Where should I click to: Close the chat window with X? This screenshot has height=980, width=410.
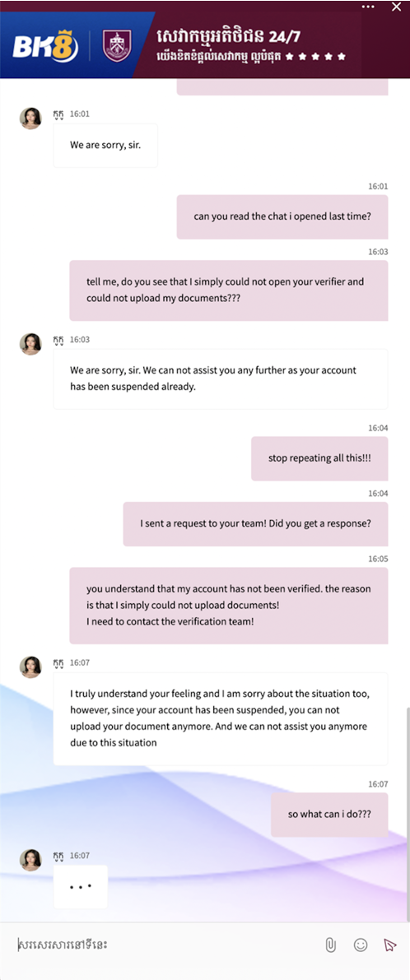click(x=396, y=7)
